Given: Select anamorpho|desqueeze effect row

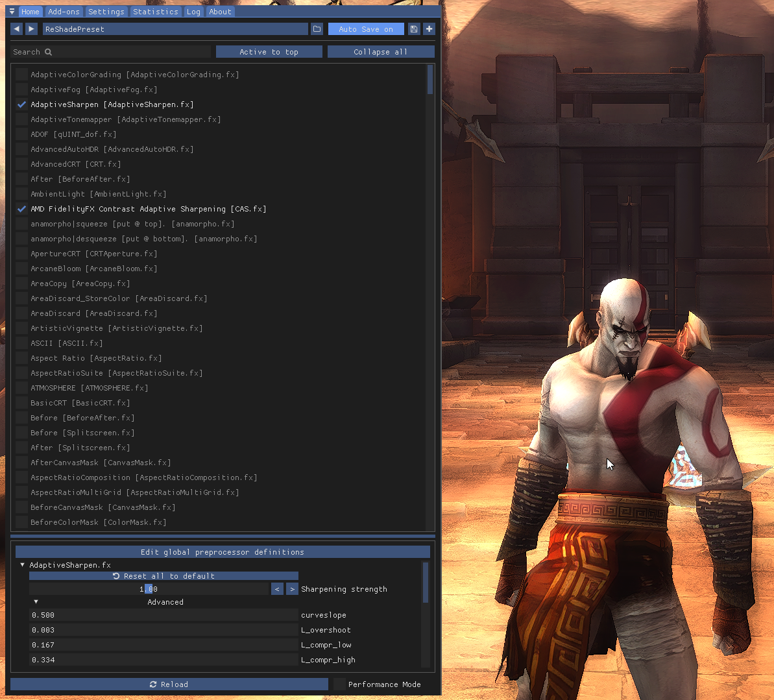Looking at the screenshot, I should [143, 239].
